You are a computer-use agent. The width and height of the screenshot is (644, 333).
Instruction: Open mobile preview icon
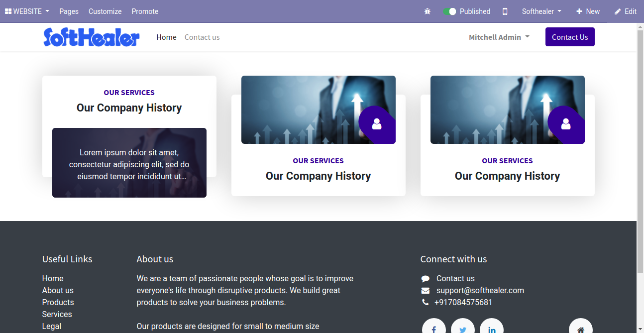[x=505, y=11]
